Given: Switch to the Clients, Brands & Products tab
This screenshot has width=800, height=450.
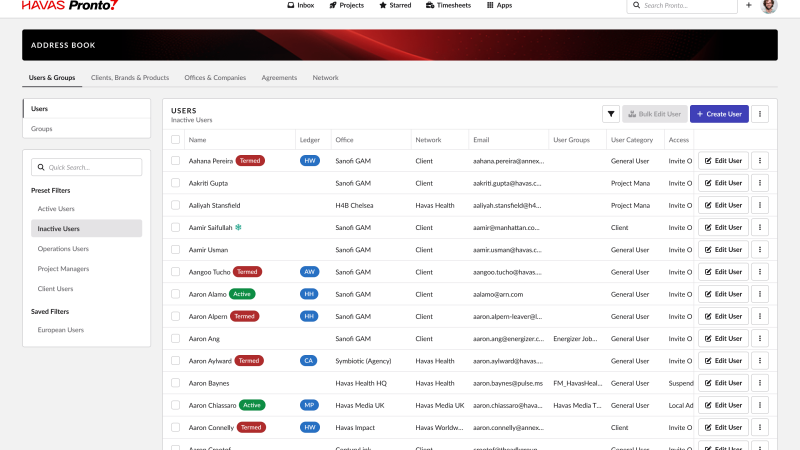Looking at the screenshot, I should tap(130, 78).
